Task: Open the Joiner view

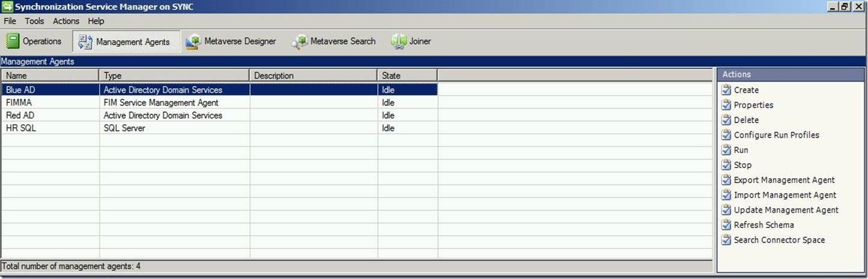Action: (x=411, y=41)
